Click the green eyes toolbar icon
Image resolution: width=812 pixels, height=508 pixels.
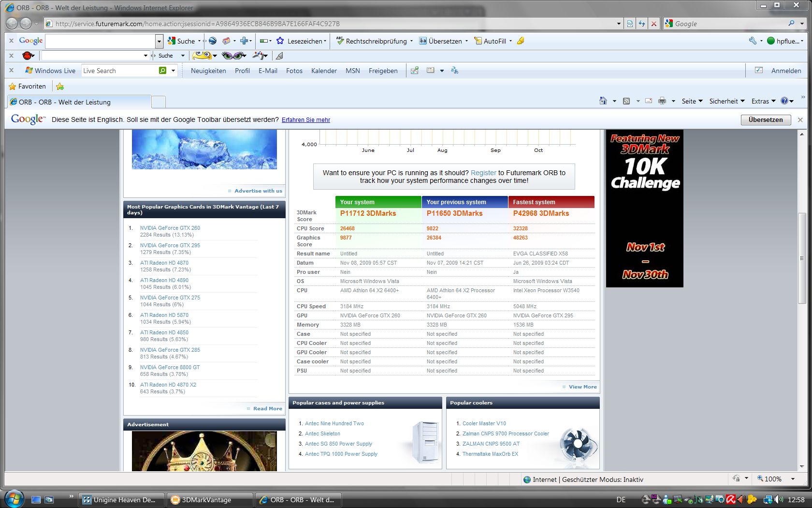pos(233,56)
